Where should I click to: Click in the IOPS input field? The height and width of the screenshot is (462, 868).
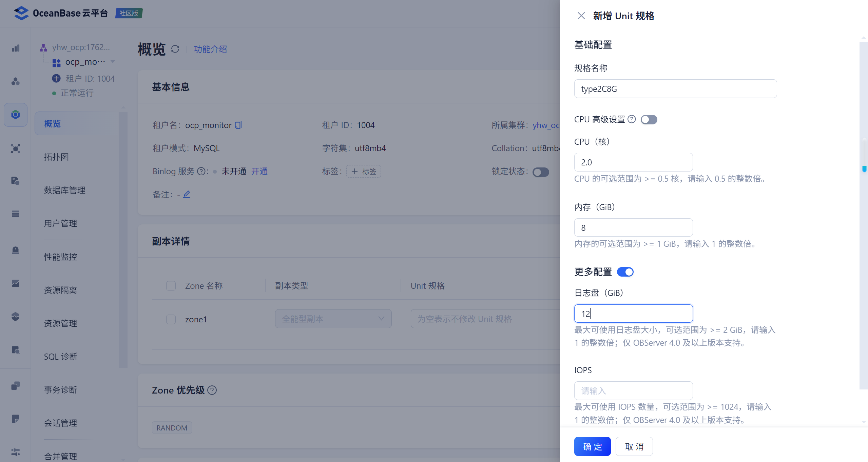[x=633, y=390]
